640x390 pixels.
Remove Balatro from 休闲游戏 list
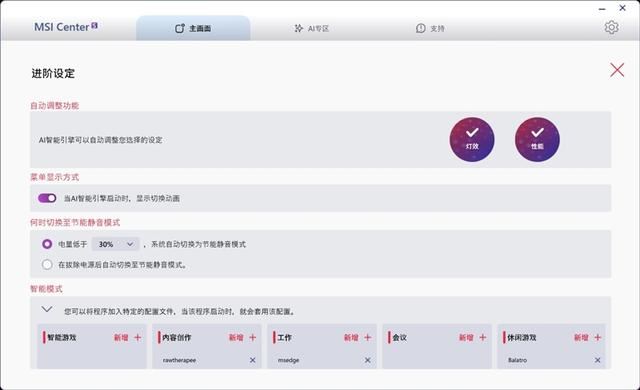coord(598,360)
